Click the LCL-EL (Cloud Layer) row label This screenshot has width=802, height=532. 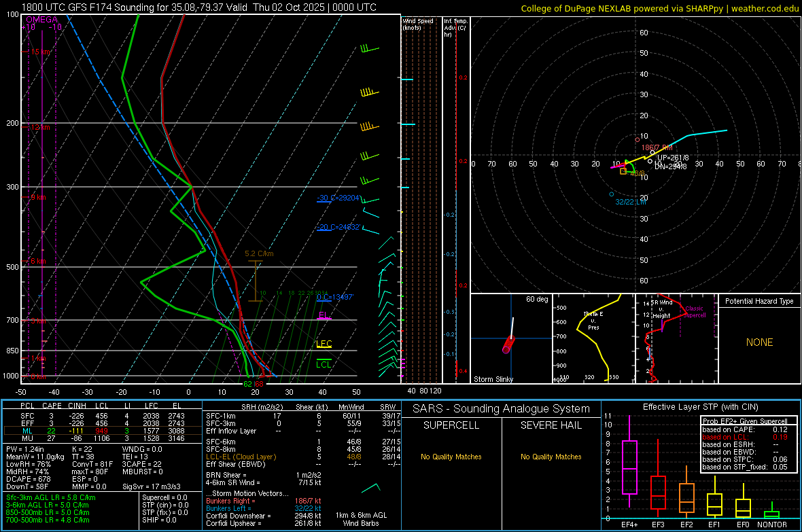click(x=241, y=457)
